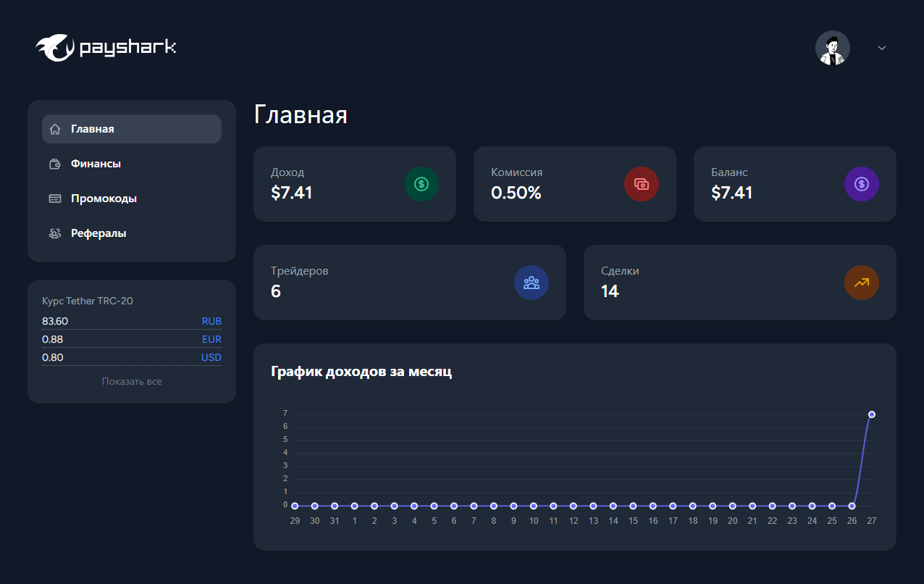Click the chart data point for day 15
924x584 pixels.
[633, 506]
